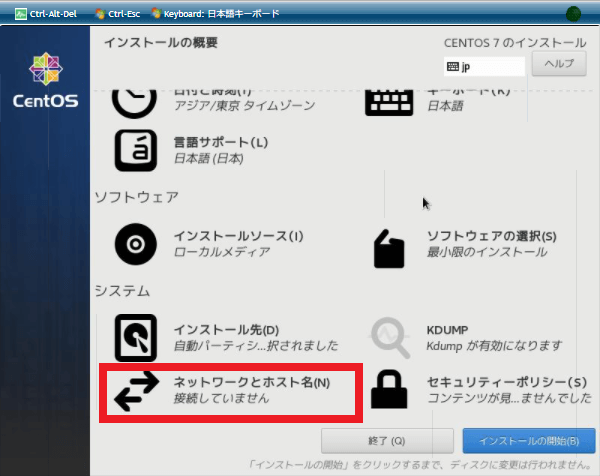Open ネットワークとホスト名(N) label
600x476 pixels.
(x=252, y=382)
